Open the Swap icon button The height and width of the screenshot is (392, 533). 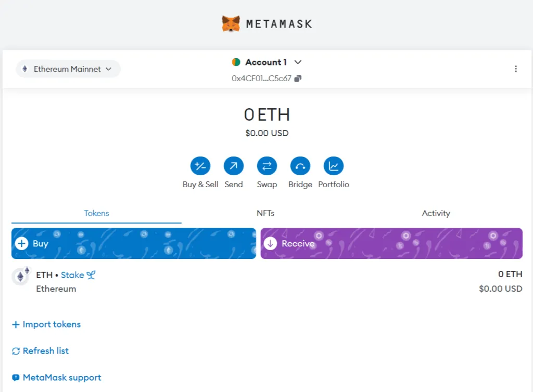267,166
